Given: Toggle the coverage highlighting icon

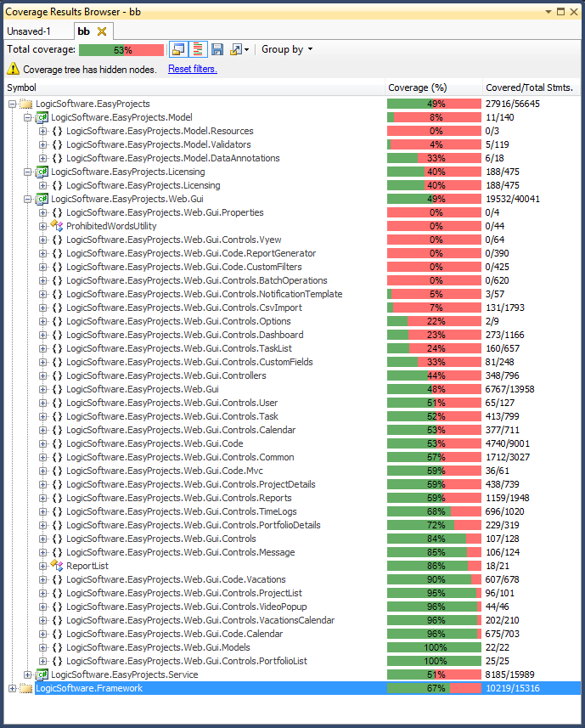Looking at the screenshot, I should tap(198, 49).
